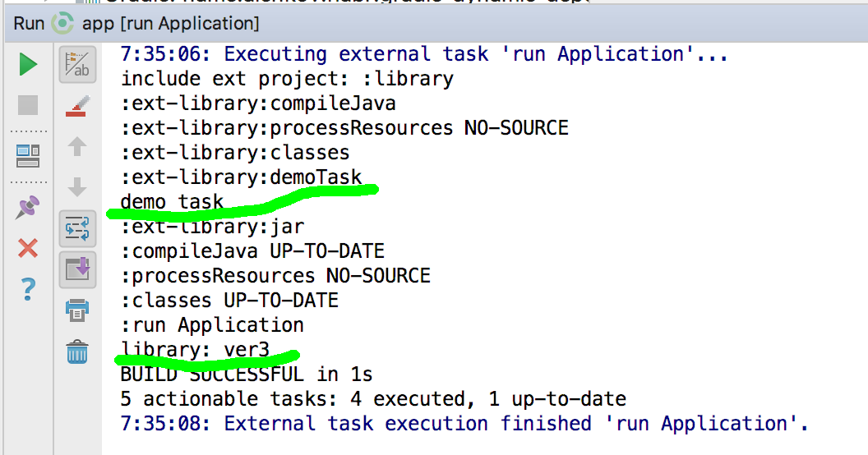This screenshot has height=455, width=868.
Task: Rerun the app with the green play button
Action: 28,64
